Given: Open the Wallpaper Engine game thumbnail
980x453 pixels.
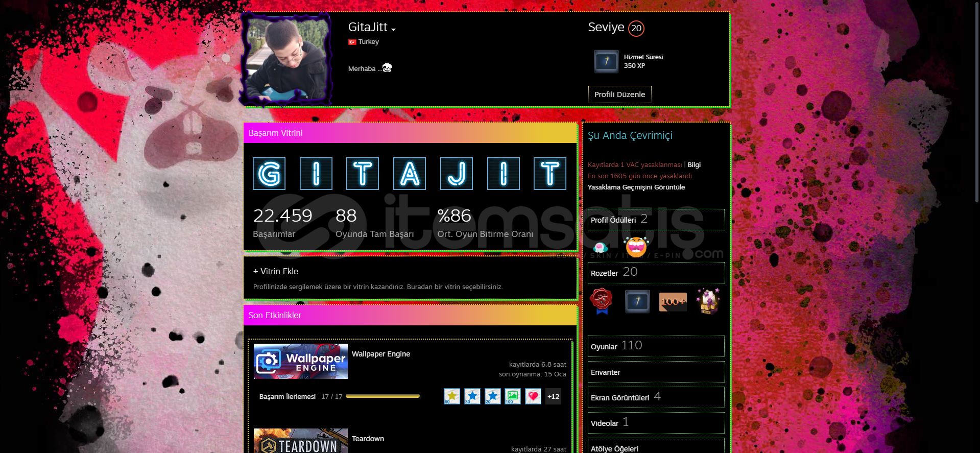Looking at the screenshot, I should tap(301, 361).
